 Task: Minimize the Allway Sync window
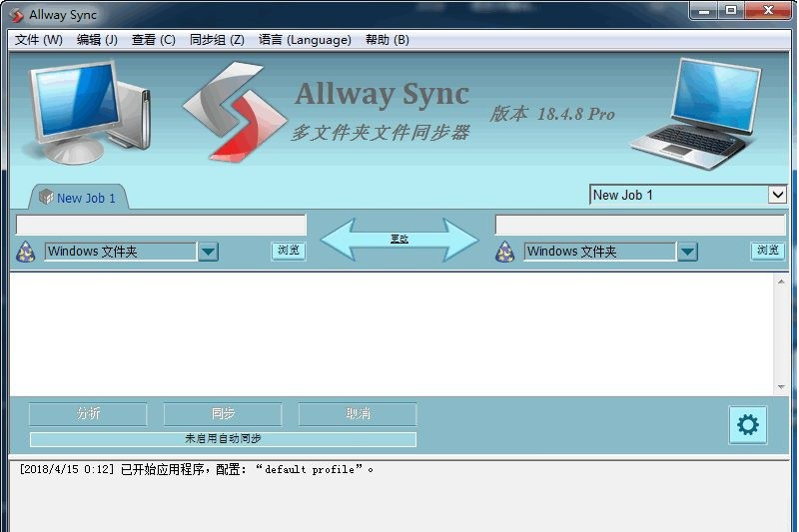click(704, 10)
